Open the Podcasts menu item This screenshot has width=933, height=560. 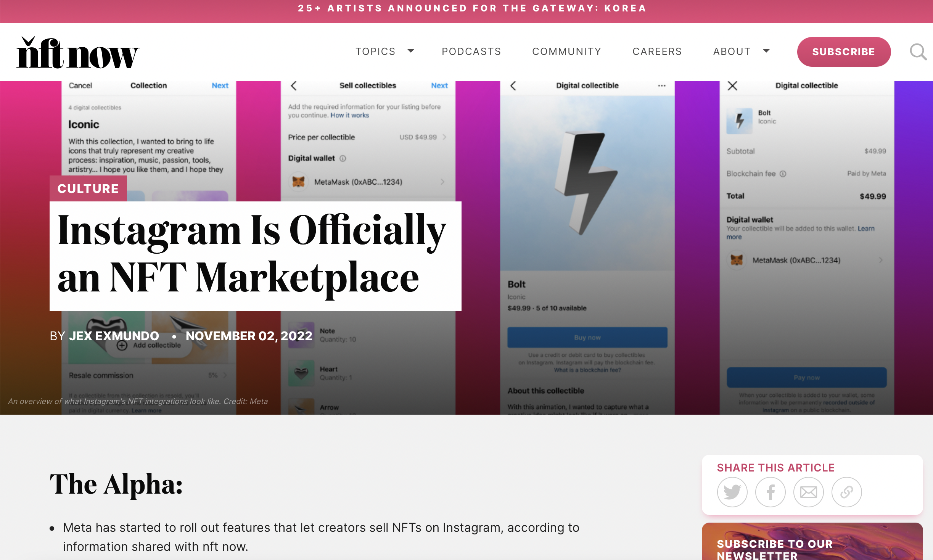pyautogui.click(x=471, y=51)
